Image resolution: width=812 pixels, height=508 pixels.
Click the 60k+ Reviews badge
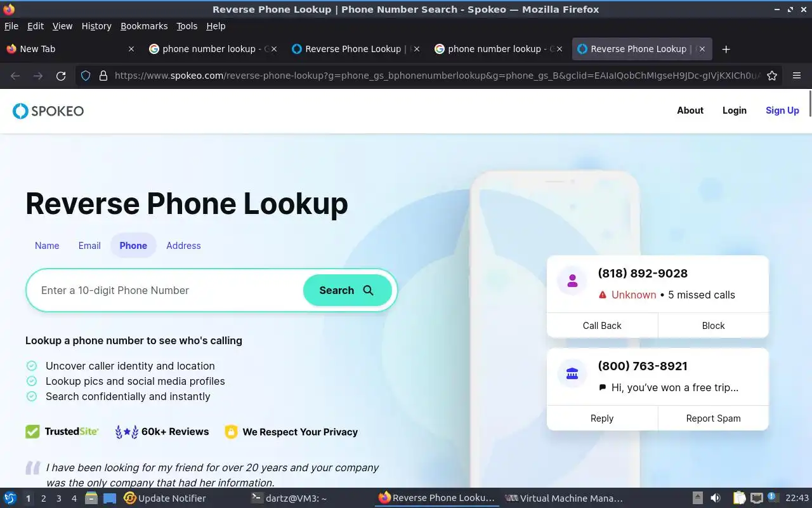[x=162, y=432]
